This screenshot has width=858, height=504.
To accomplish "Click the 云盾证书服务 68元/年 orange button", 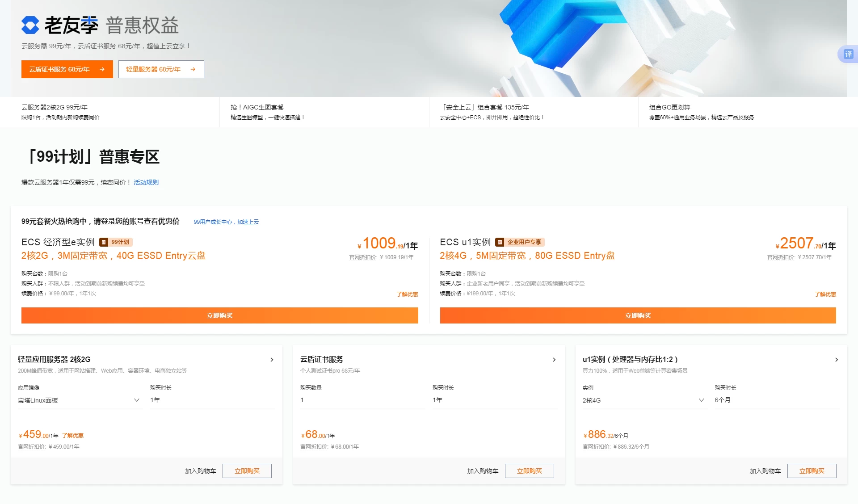I will [67, 69].
